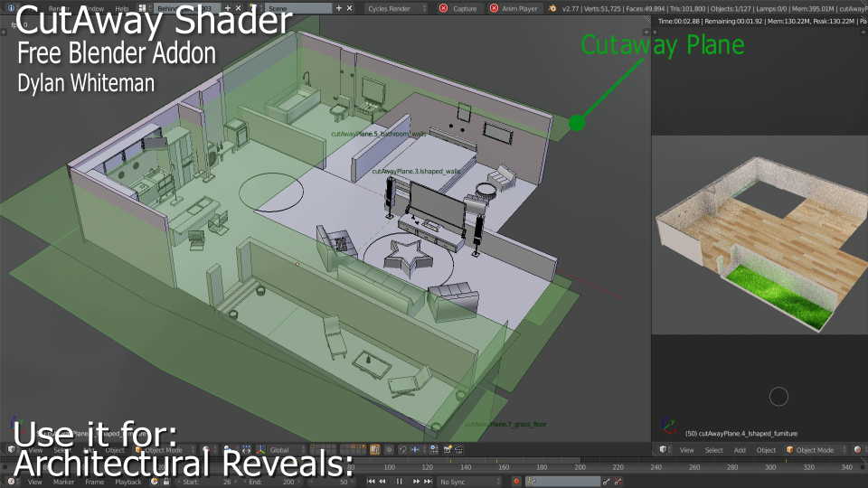Open timeline Marker menu
Image resolution: width=868 pixels, height=488 pixels.
(x=63, y=483)
